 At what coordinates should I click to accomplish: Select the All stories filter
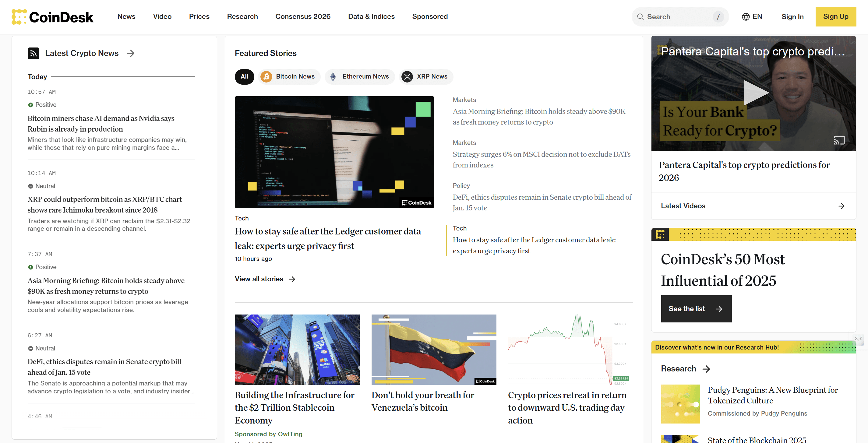244,76
